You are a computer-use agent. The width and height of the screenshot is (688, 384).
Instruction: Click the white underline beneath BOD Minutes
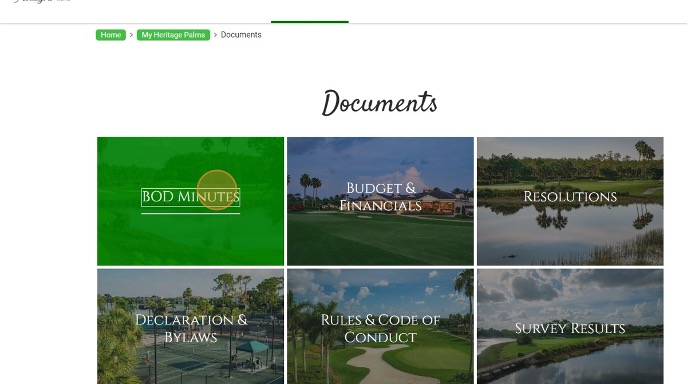point(190,214)
